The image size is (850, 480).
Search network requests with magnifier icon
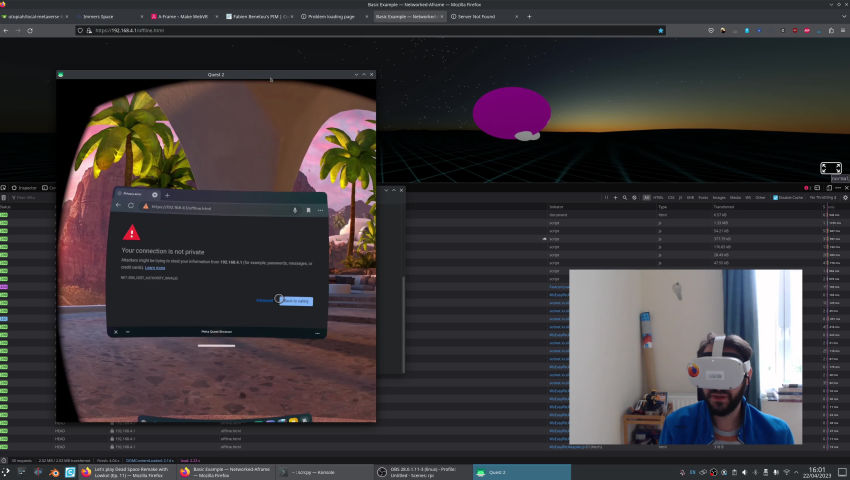point(624,197)
